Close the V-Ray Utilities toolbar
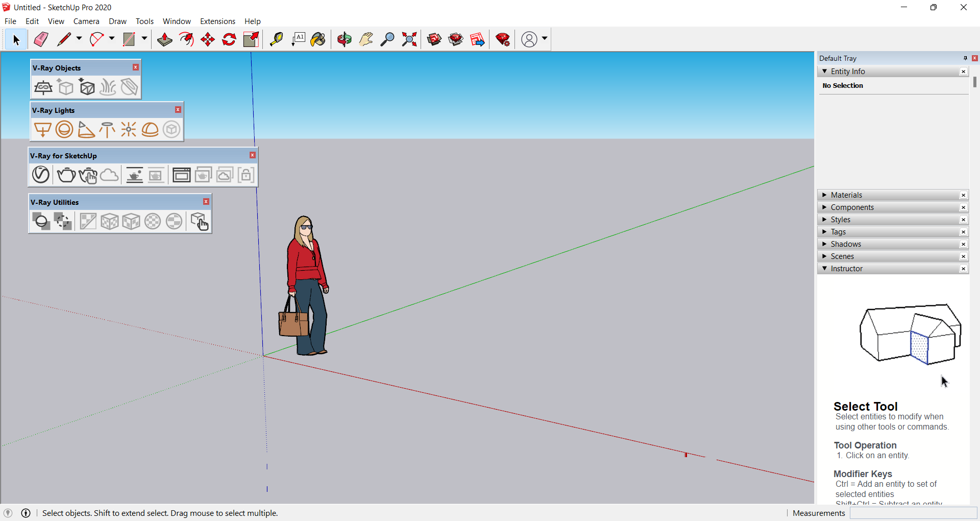The image size is (980, 521). click(206, 202)
